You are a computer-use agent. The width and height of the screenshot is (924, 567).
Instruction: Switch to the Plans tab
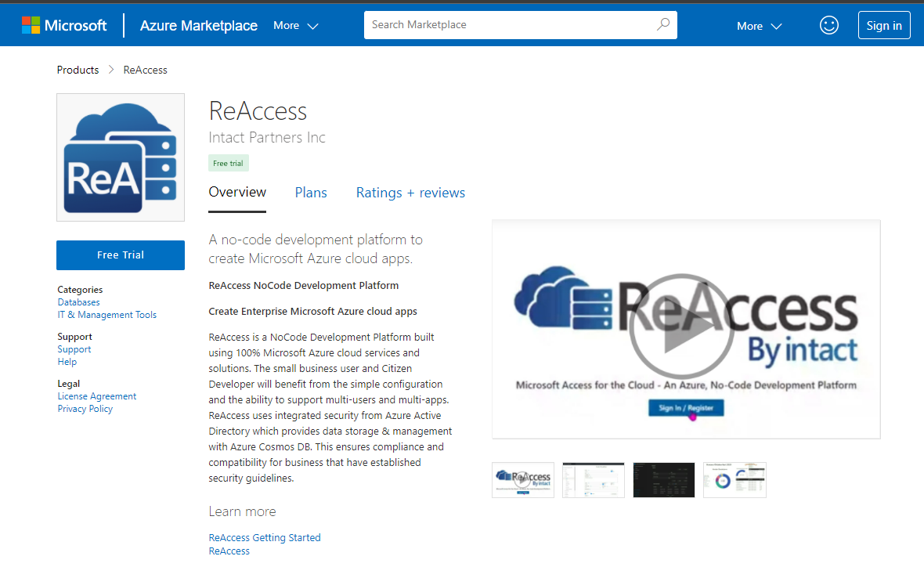tap(311, 192)
